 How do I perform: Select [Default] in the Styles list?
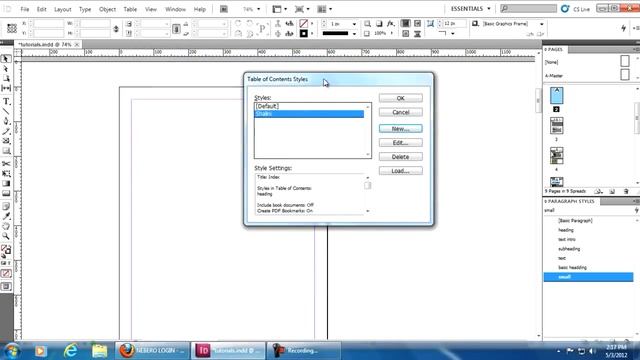tap(309, 106)
